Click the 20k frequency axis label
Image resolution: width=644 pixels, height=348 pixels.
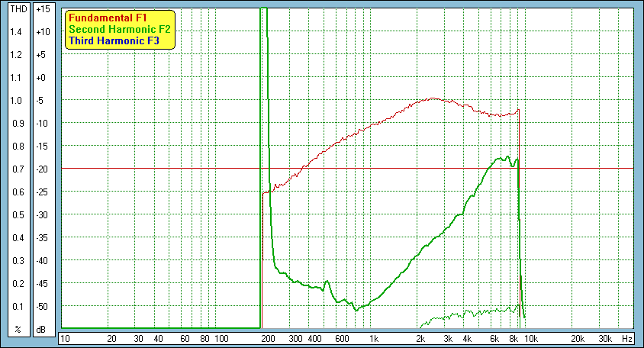(x=579, y=338)
